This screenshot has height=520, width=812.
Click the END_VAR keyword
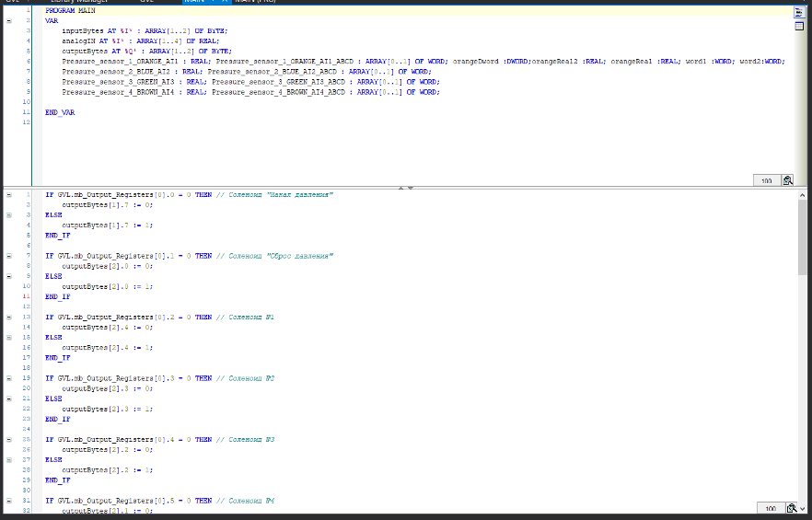(60, 112)
